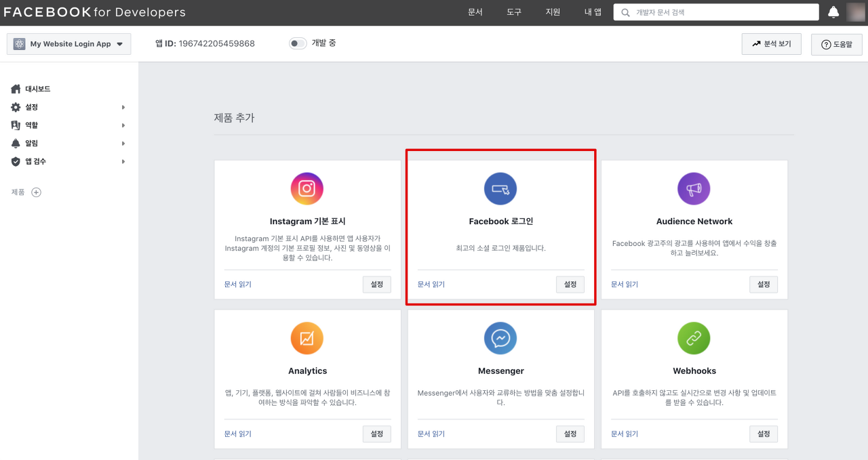
Task: Click the Webhooks green link icon
Action: (x=694, y=338)
